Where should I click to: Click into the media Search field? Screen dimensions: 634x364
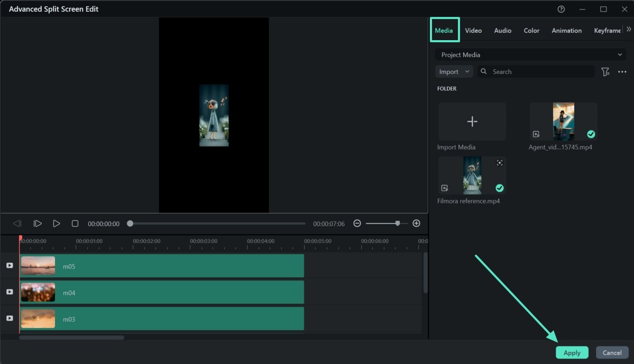pos(536,71)
